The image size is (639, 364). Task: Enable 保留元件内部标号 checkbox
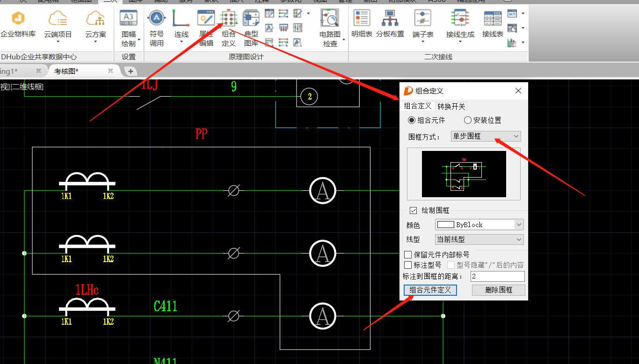(408, 255)
